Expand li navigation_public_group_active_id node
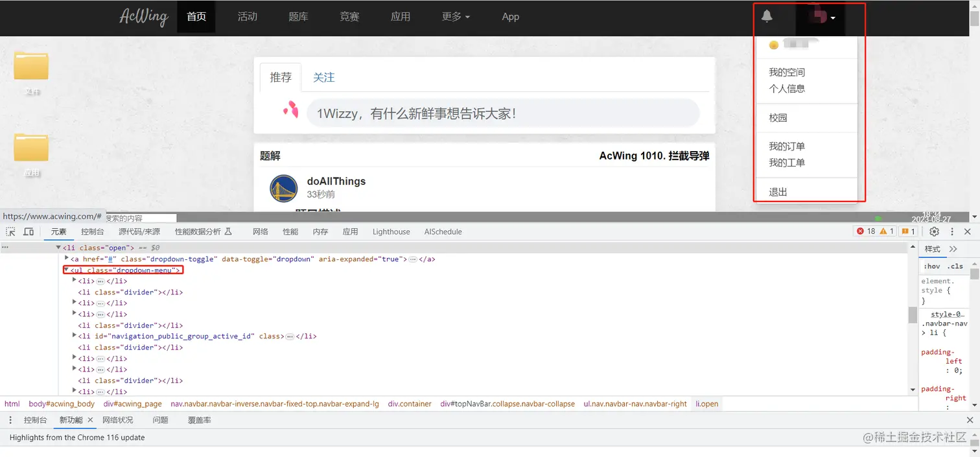The height and width of the screenshot is (457, 980). pyautogui.click(x=75, y=336)
